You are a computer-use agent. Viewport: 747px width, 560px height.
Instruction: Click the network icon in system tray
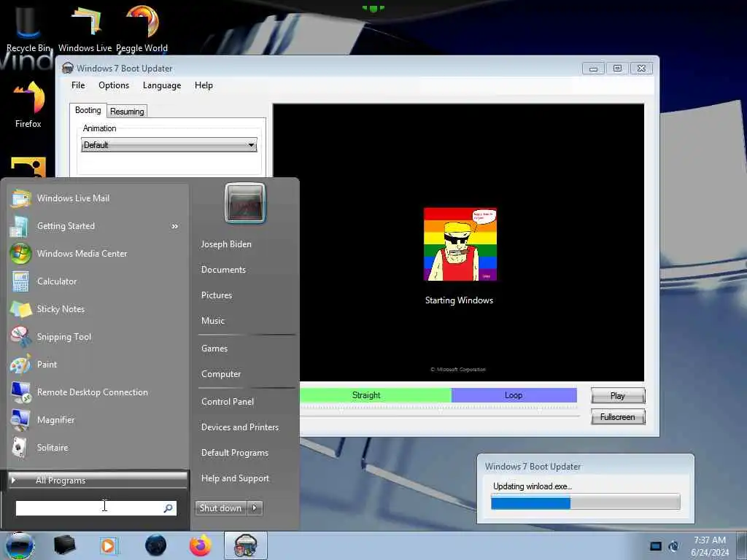(x=673, y=546)
